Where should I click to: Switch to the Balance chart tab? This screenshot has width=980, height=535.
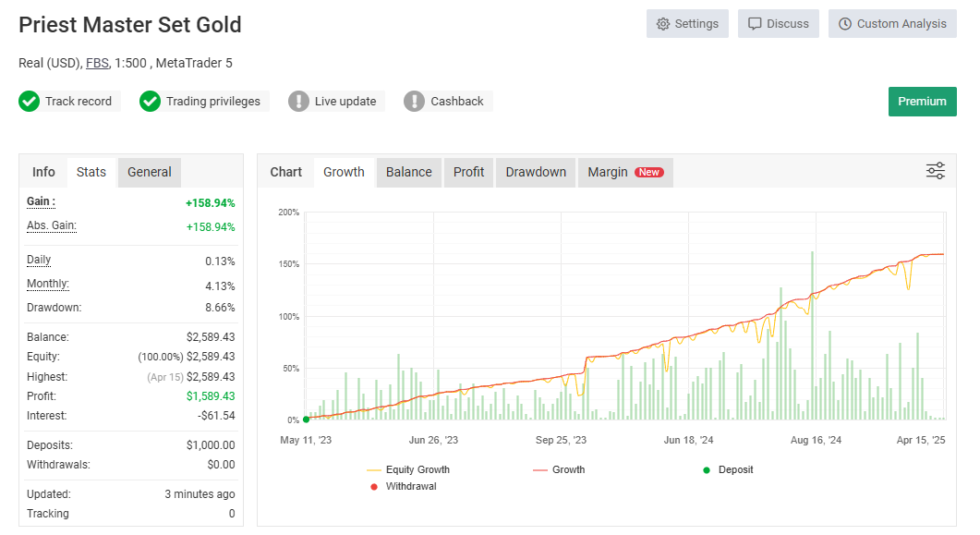(x=408, y=172)
